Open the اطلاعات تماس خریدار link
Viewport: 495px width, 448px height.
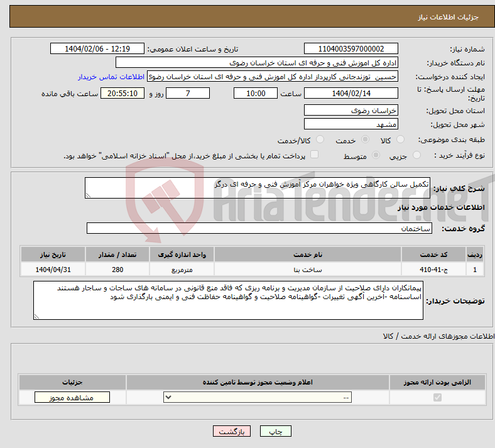111,77
